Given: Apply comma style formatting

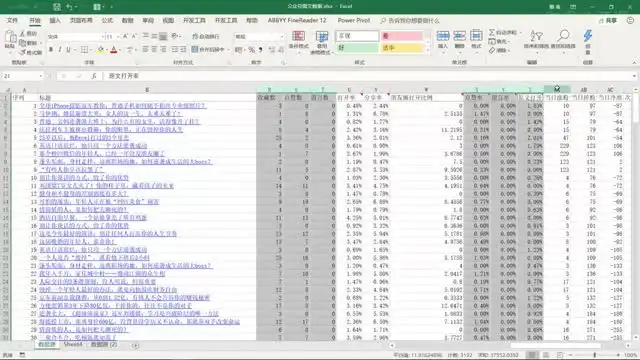Looking at the screenshot, I should pos(260,49).
